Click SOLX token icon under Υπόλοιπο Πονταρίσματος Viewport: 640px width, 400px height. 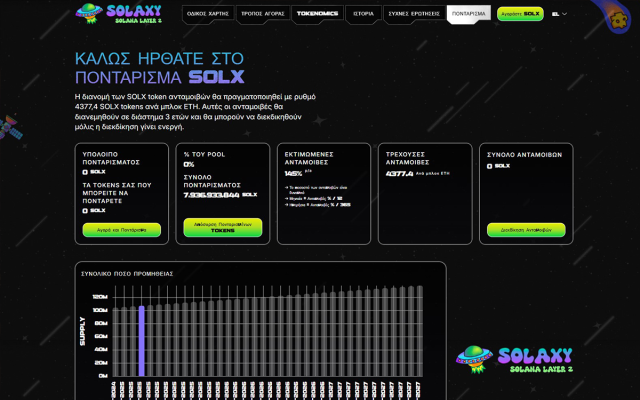pyautogui.click(x=85, y=172)
